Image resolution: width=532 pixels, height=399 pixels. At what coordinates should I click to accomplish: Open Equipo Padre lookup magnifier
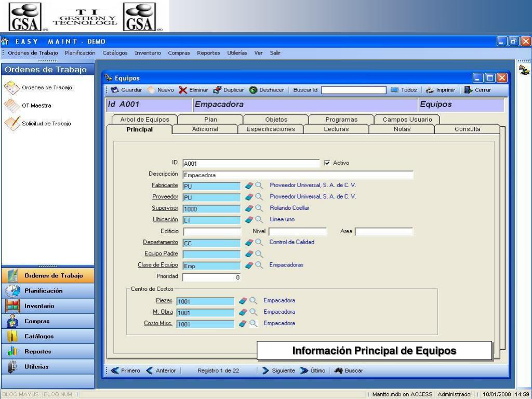tap(259, 254)
